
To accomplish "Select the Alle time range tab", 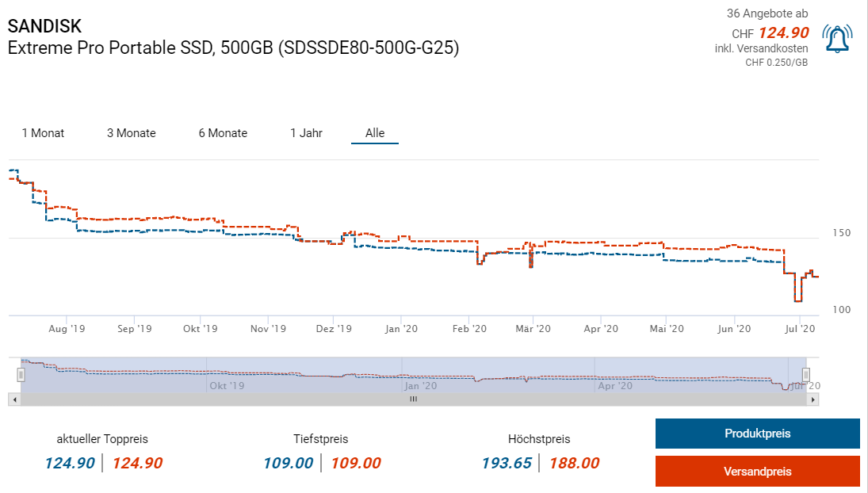I will pyautogui.click(x=375, y=133).
